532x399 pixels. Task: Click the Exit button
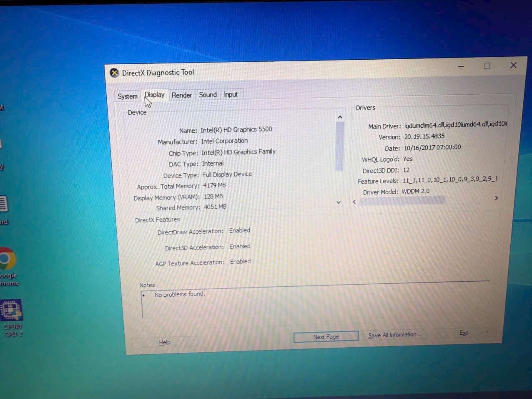pos(464,333)
